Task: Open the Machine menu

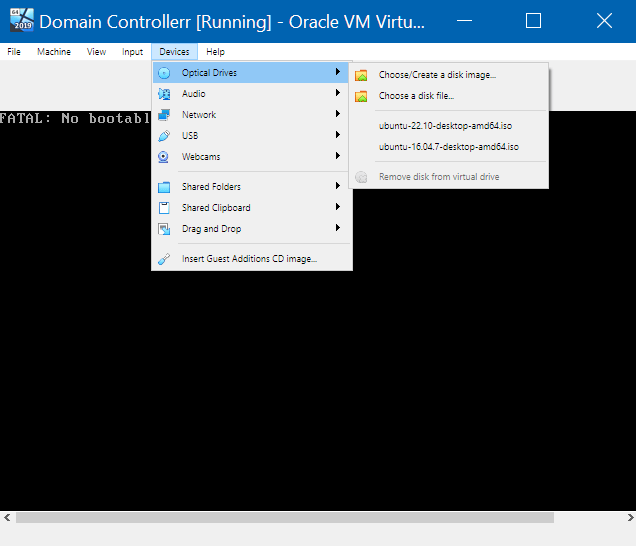Action: click(54, 52)
